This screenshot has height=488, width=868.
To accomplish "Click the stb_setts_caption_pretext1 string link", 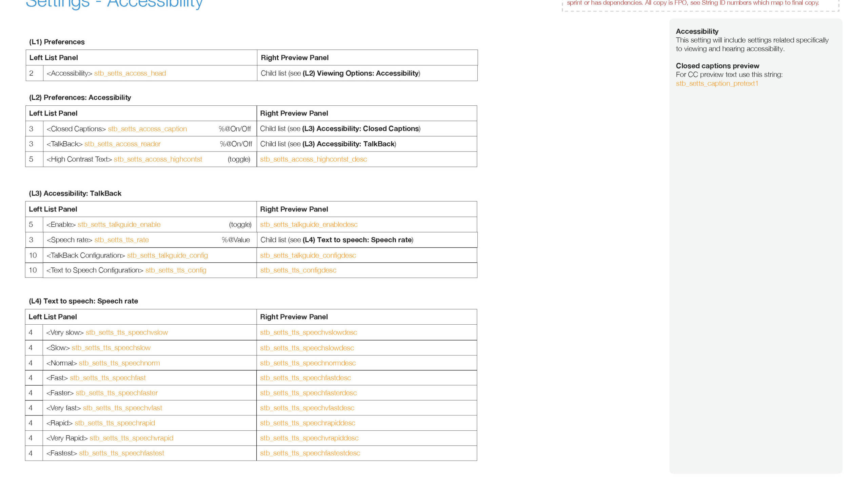I will click(717, 83).
